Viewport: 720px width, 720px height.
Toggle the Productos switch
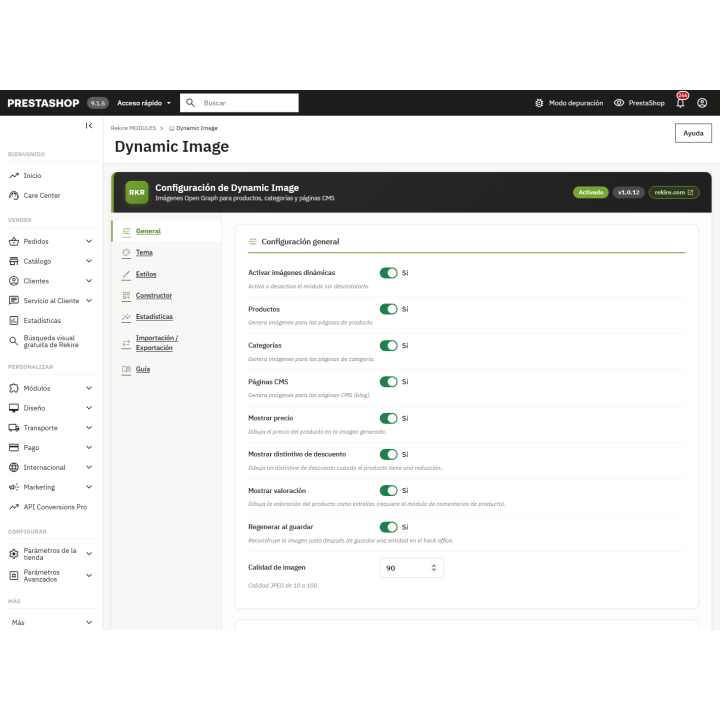coord(388,309)
